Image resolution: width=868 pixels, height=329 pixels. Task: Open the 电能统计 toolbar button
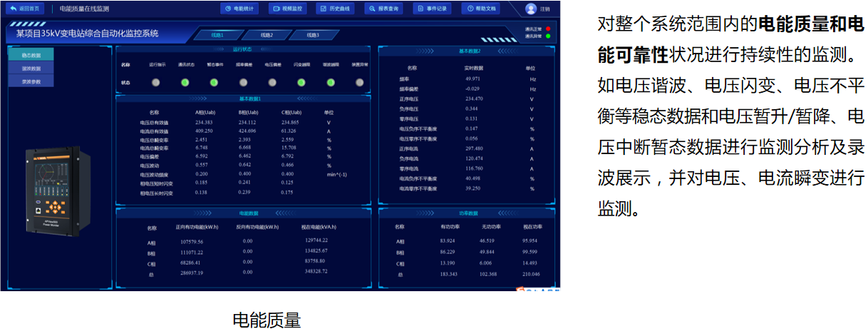tap(241, 9)
